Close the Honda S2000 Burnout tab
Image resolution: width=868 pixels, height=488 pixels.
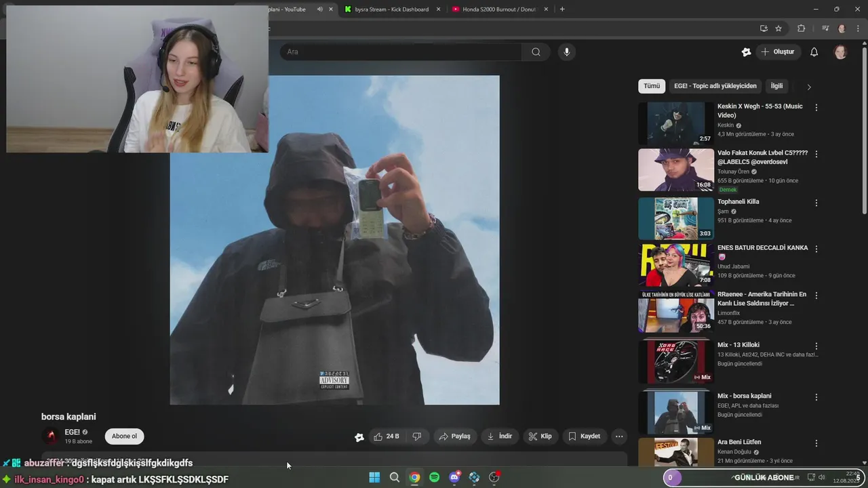(547, 9)
